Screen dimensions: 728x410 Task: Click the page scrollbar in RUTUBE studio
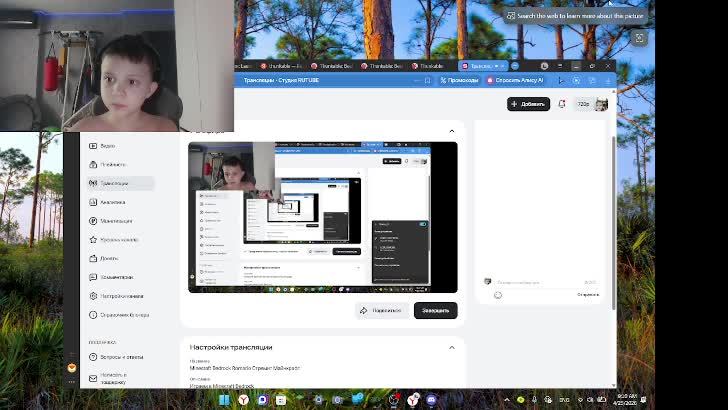[614, 223]
